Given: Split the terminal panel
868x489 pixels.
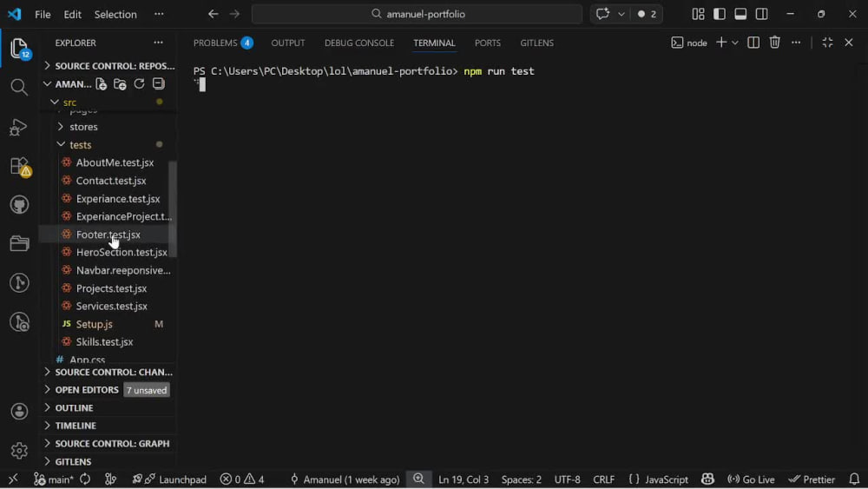Looking at the screenshot, I should [x=753, y=43].
